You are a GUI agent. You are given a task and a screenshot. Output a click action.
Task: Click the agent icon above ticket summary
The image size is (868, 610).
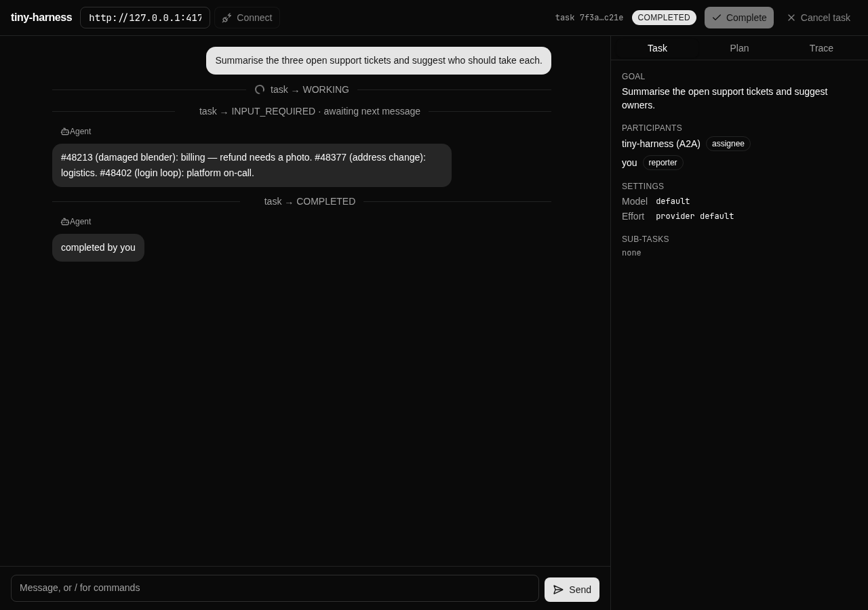point(65,131)
